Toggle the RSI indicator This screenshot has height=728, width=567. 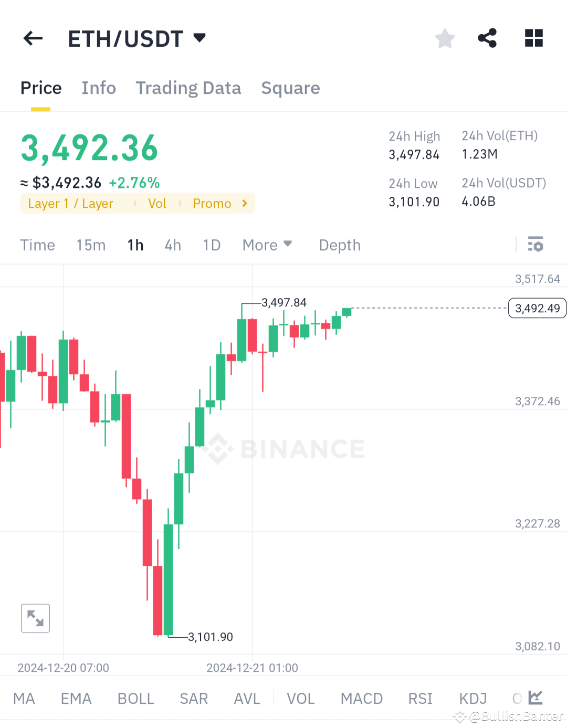click(x=420, y=698)
